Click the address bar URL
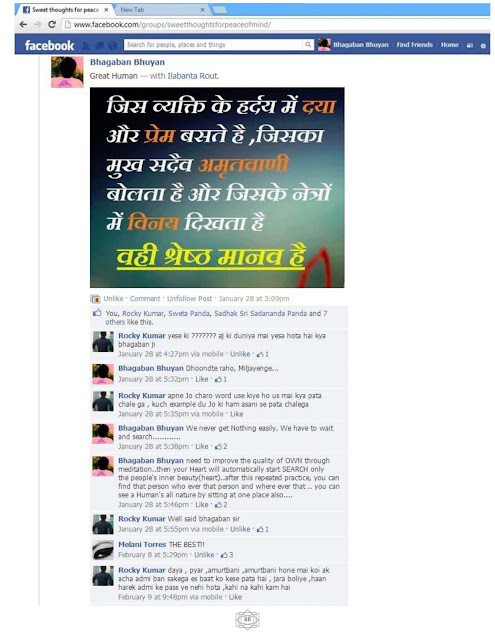This screenshot has width=495, height=640. pyautogui.click(x=172, y=24)
